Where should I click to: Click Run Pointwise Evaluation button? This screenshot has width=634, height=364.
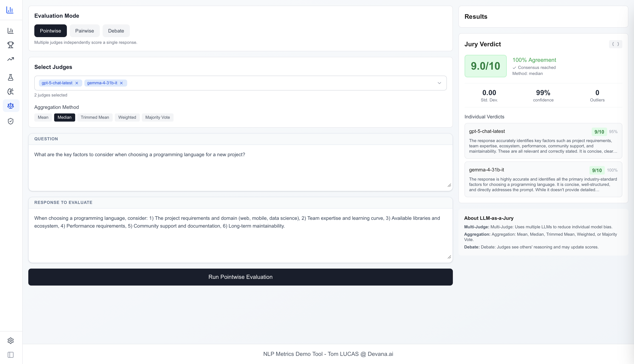tap(240, 277)
